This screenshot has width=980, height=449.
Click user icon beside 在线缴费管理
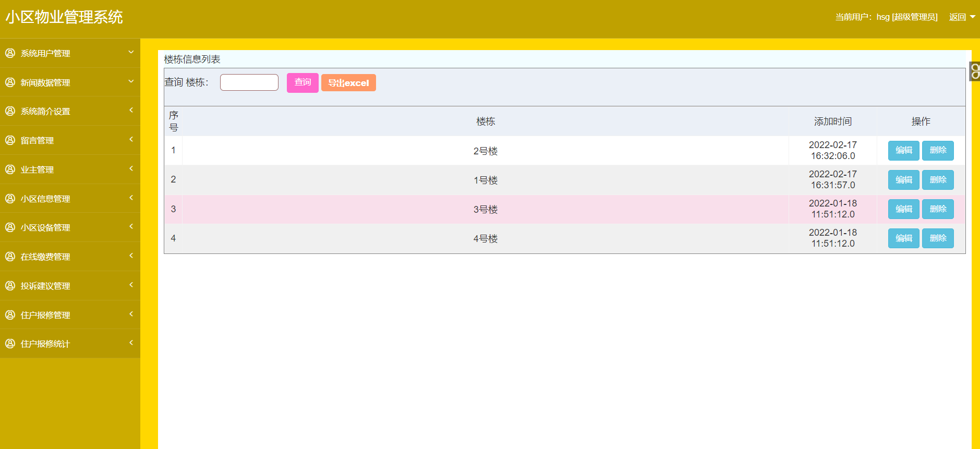(x=10, y=257)
